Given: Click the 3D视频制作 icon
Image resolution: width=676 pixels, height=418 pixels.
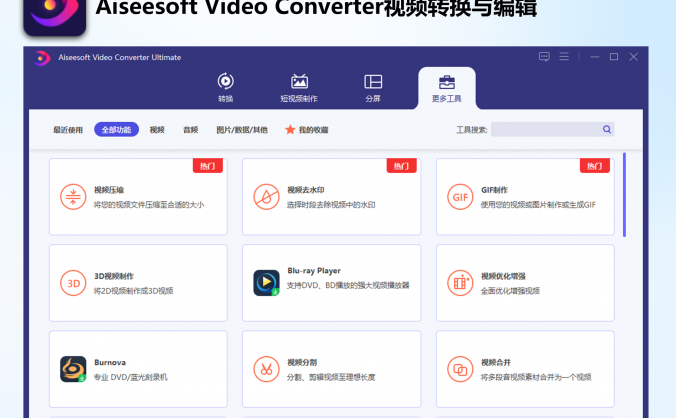Looking at the screenshot, I should click(x=73, y=283).
